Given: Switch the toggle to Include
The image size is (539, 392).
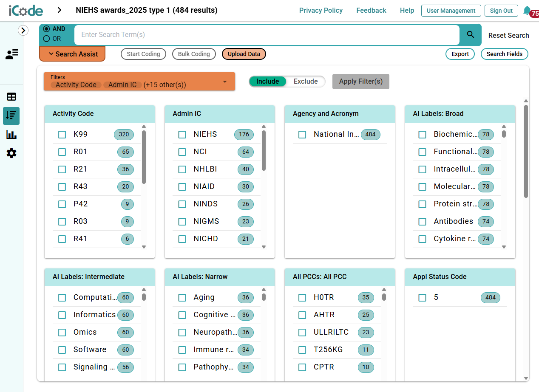Looking at the screenshot, I should pos(268,82).
